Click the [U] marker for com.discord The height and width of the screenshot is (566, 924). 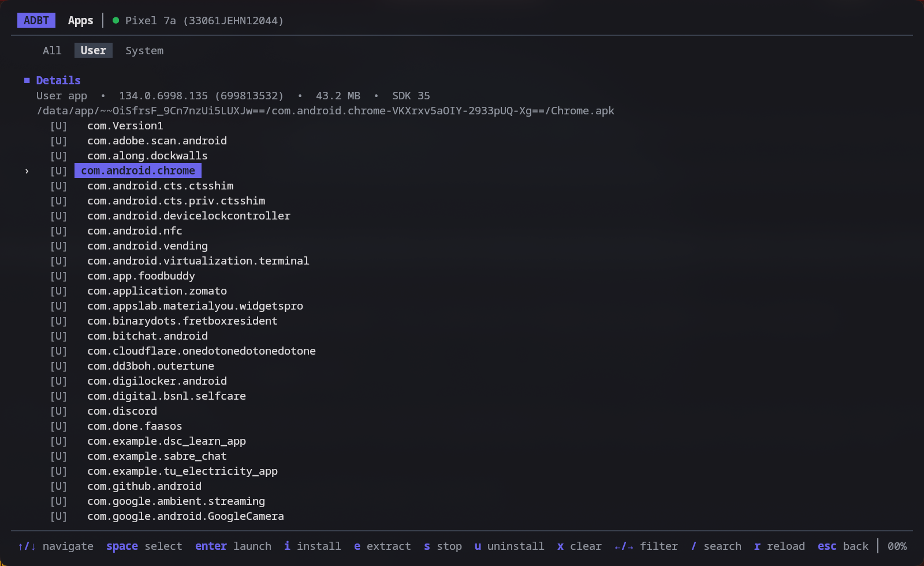tap(58, 411)
